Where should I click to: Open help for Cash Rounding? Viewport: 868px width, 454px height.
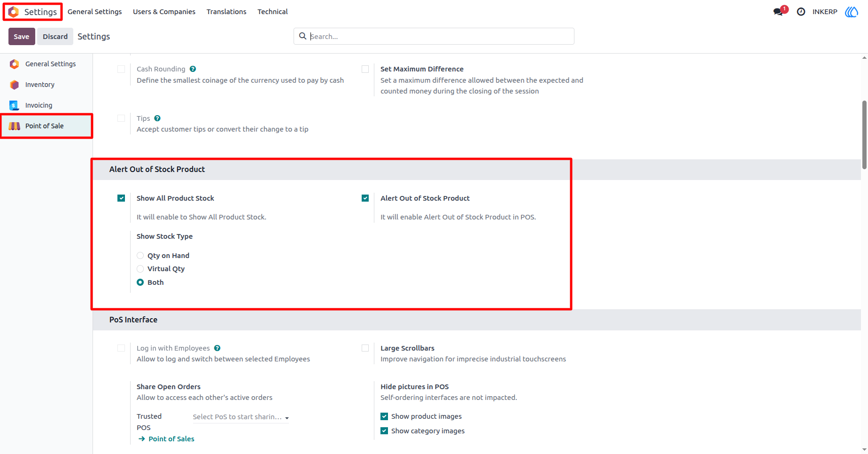[x=193, y=69]
